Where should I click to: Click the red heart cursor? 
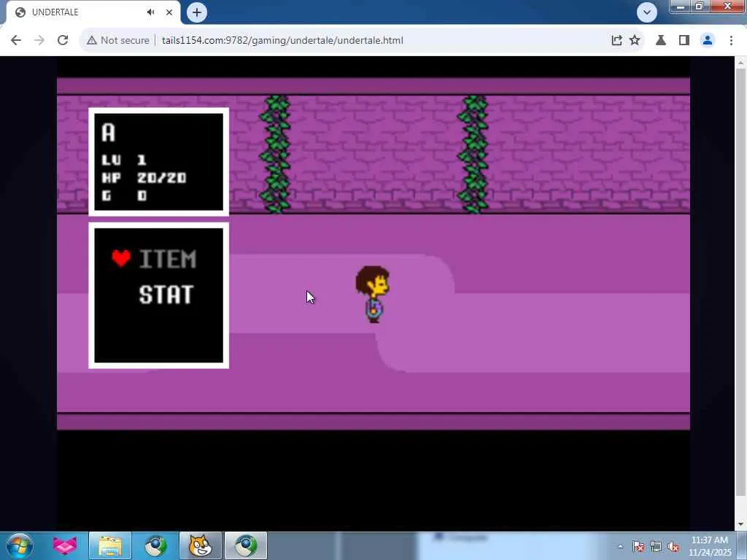[x=121, y=258]
